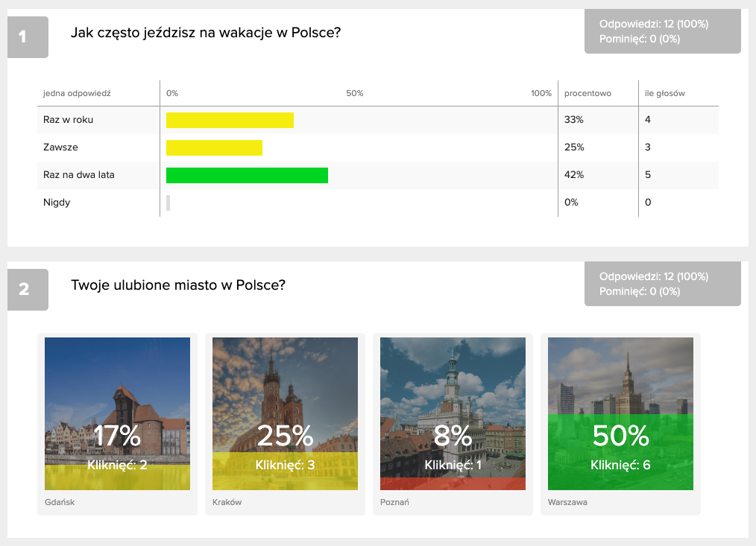Click 'procentowo' column header

click(588, 93)
